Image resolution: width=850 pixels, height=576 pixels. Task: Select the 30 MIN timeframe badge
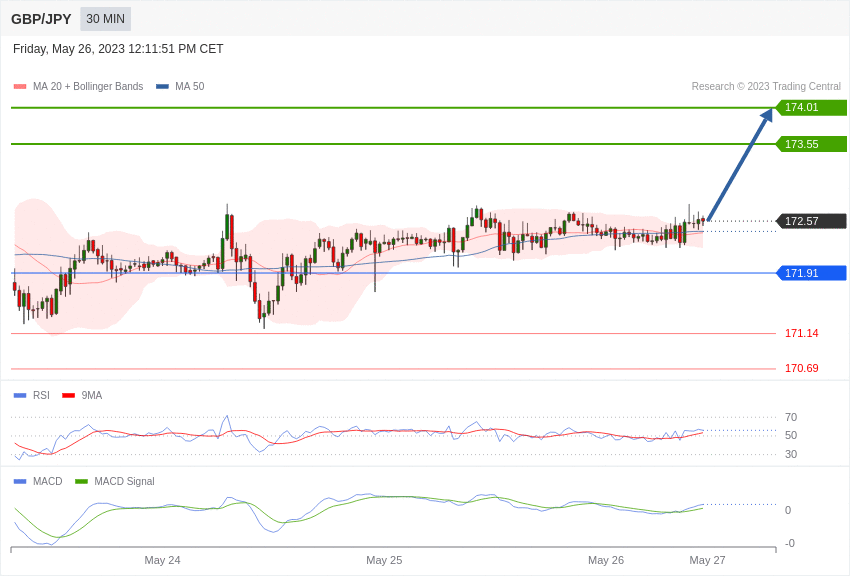(x=106, y=19)
